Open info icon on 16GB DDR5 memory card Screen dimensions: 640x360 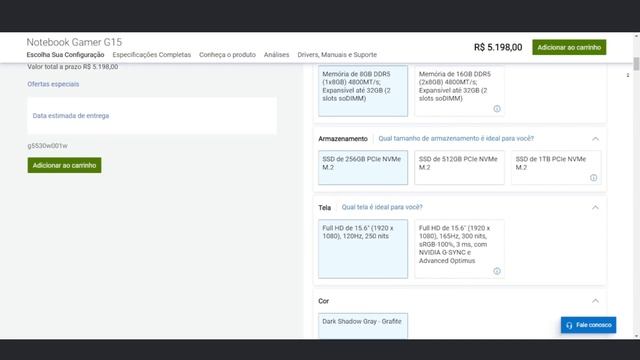click(497, 109)
